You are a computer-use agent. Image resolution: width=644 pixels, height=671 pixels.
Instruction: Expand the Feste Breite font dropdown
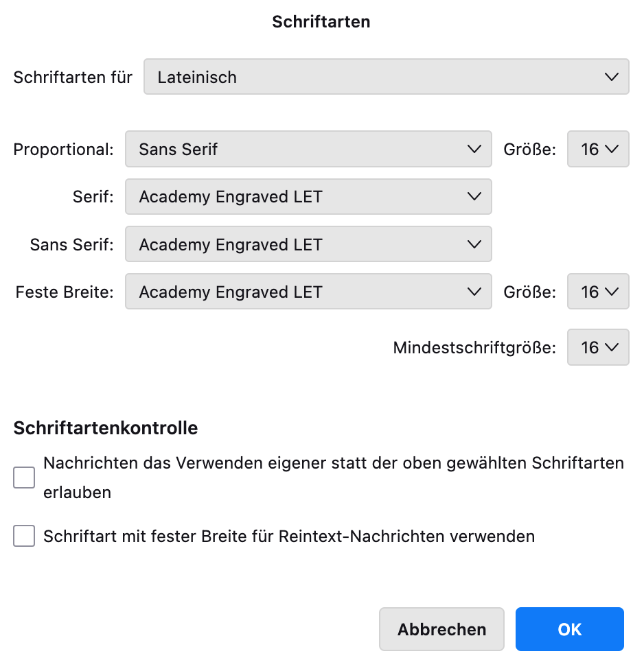pyautogui.click(x=308, y=292)
